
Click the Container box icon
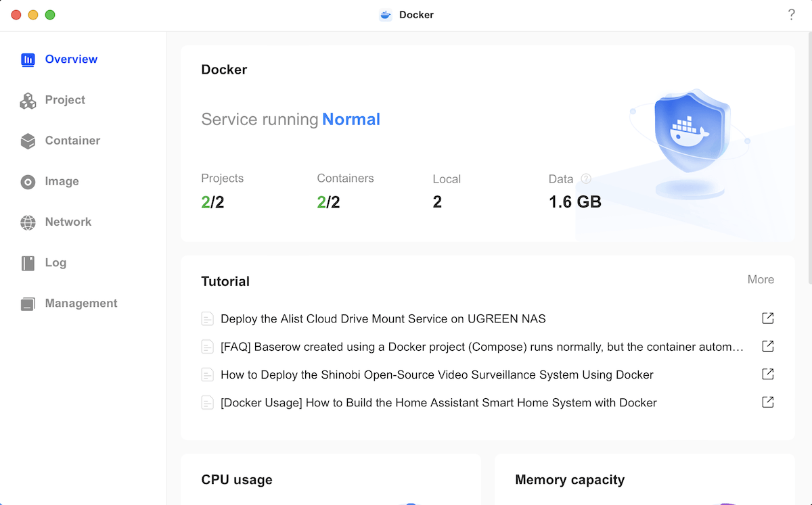click(x=28, y=141)
